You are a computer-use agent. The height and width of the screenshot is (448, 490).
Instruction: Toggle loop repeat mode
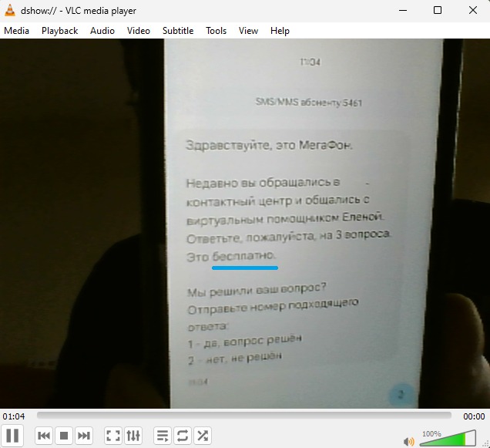pos(183,436)
